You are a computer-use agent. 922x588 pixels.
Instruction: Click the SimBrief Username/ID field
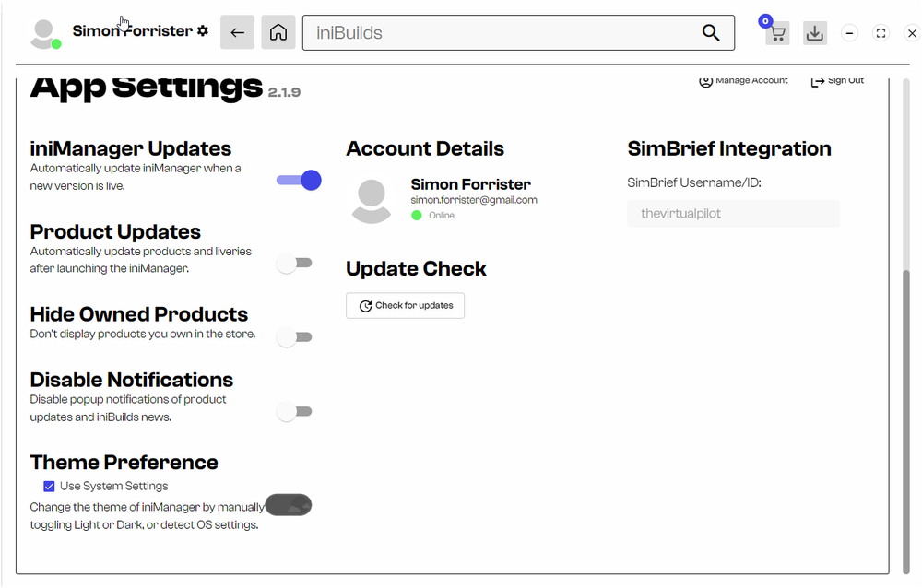tap(733, 214)
